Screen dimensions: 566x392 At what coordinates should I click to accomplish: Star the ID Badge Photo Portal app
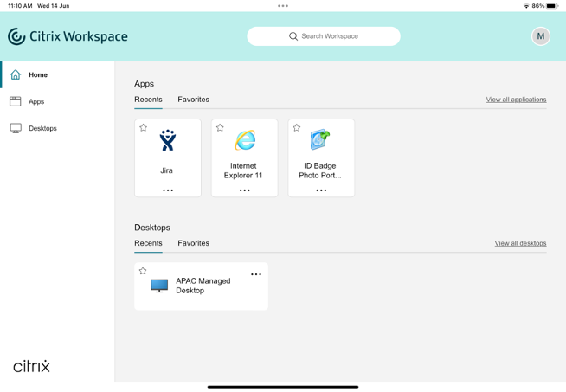(x=297, y=127)
